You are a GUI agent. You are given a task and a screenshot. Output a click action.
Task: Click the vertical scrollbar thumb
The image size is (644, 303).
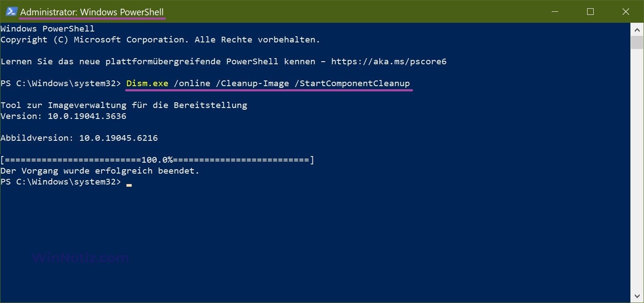point(637,42)
